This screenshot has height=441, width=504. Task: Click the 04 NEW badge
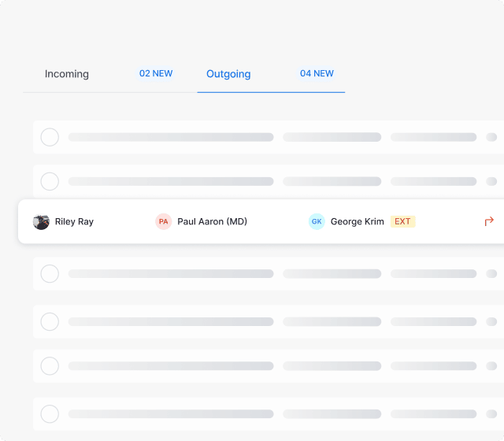(317, 73)
